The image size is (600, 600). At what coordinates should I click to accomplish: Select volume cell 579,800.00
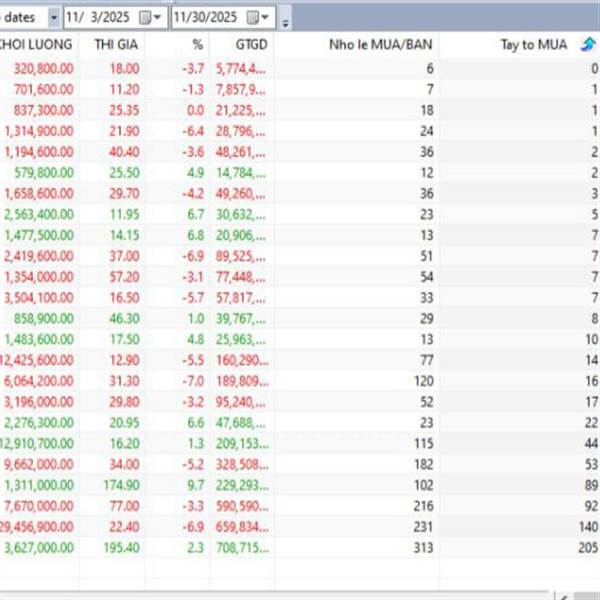43,173
